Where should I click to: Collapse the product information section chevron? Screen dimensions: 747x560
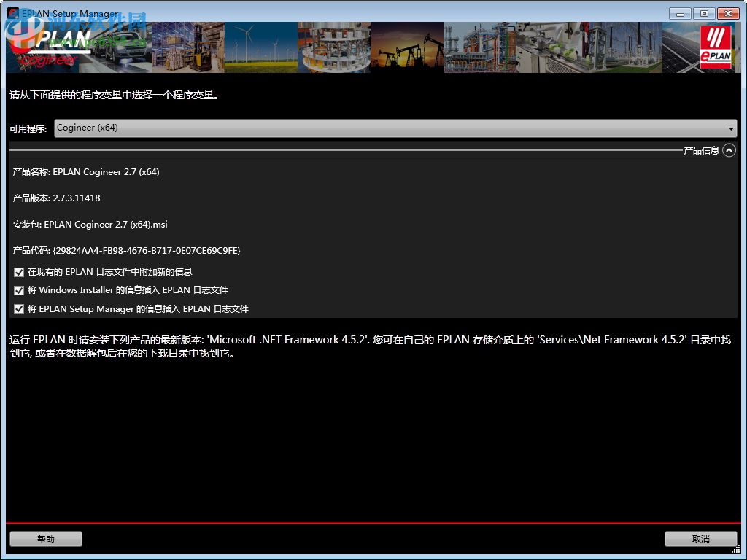729,150
